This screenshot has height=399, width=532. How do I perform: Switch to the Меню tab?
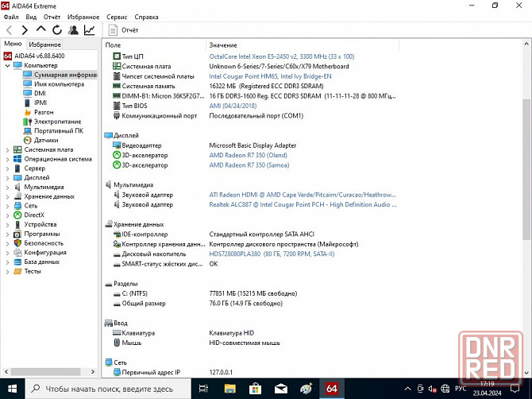click(x=13, y=44)
